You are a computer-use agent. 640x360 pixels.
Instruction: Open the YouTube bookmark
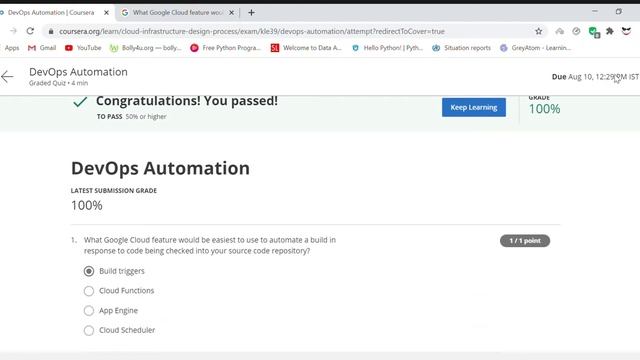pos(83,48)
